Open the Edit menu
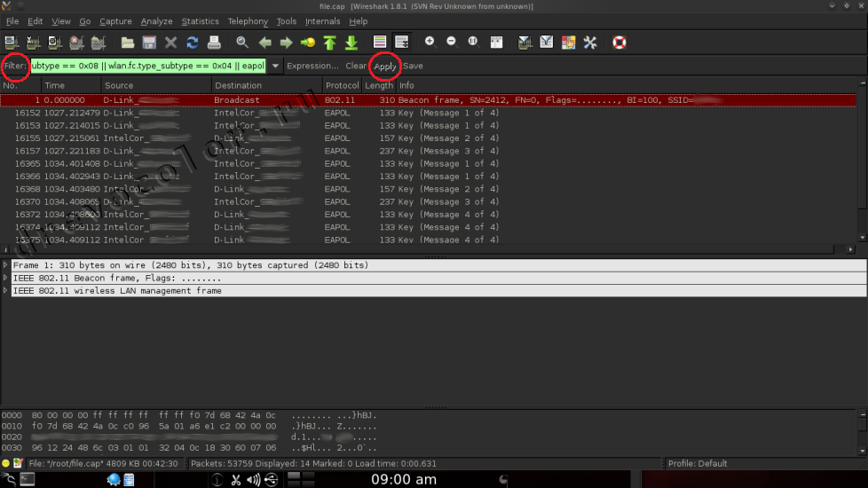Image resolution: width=868 pixels, height=488 pixels. pyautogui.click(x=35, y=21)
